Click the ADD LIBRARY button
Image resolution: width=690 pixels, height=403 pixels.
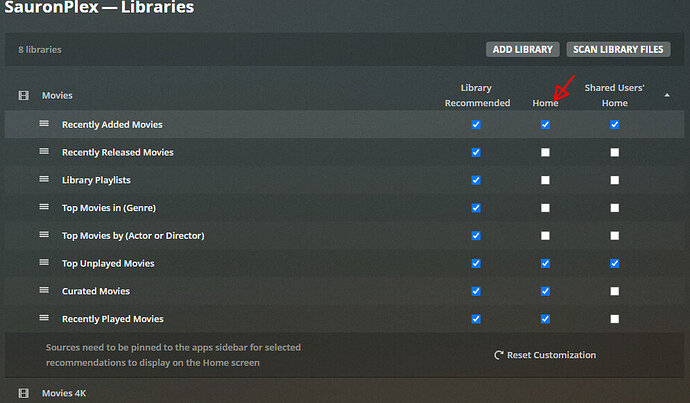[x=522, y=49]
